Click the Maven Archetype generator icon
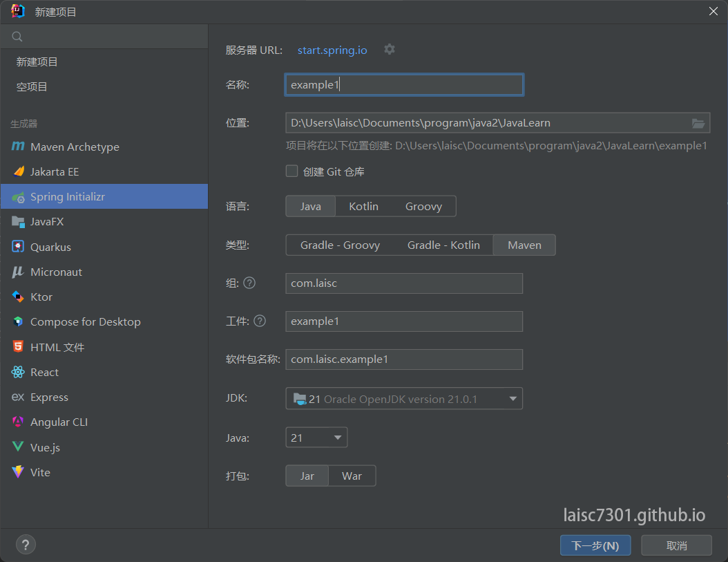Image resolution: width=728 pixels, height=562 pixels. [x=18, y=147]
